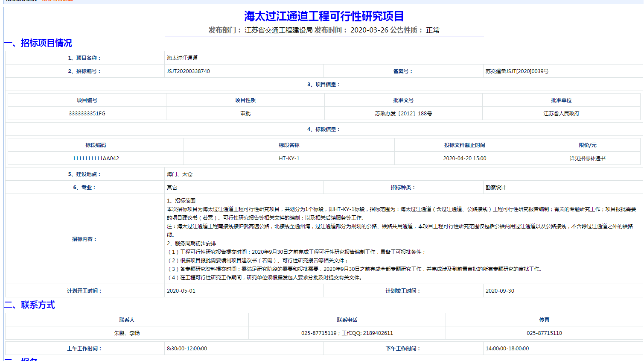Click the 4、标段信息 row heading

click(x=323, y=129)
